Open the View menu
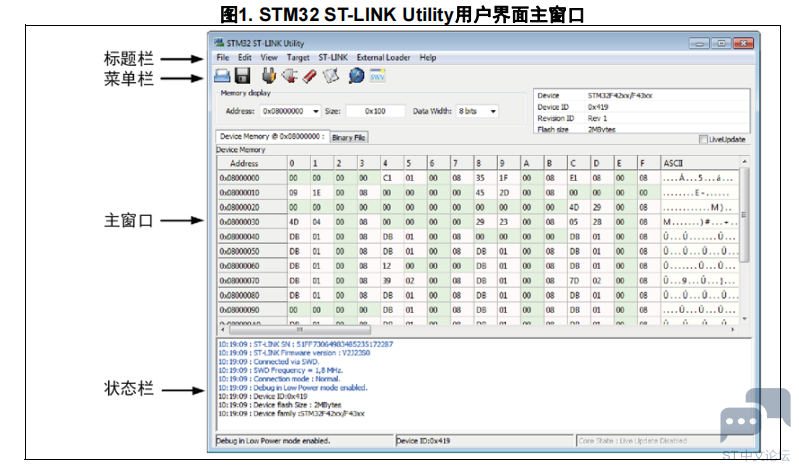799x471 pixels. point(269,58)
